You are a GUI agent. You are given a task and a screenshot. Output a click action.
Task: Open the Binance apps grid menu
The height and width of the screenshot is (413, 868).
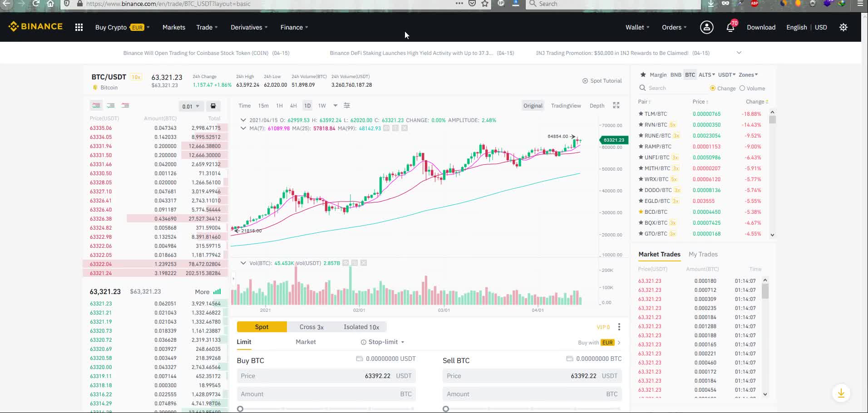pyautogui.click(x=79, y=27)
